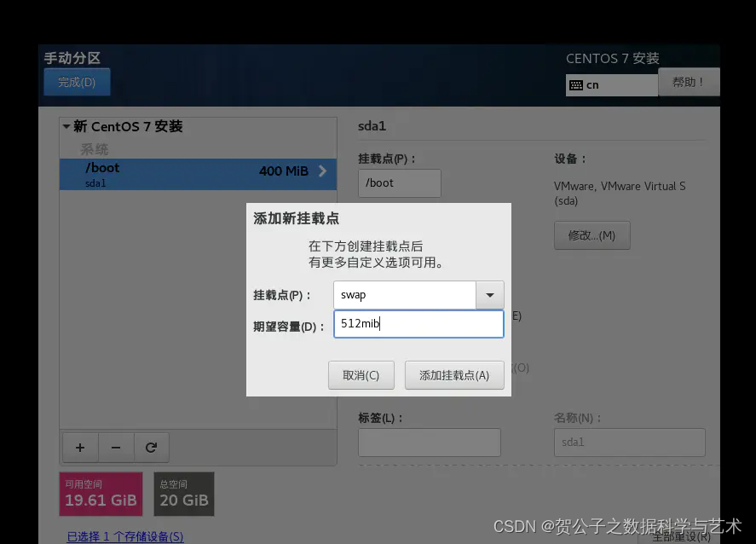
Task: Click the sda1 heading on the right panel
Action: pyautogui.click(x=372, y=126)
